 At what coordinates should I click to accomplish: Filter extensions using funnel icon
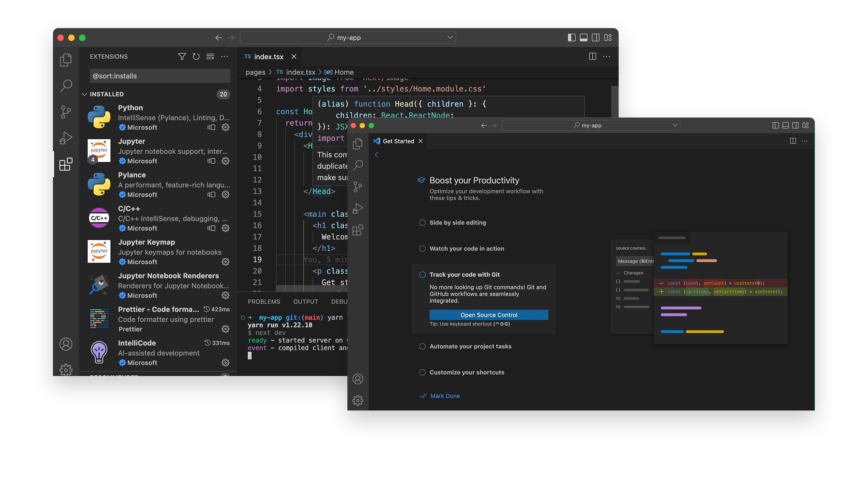(x=182, y=56)
